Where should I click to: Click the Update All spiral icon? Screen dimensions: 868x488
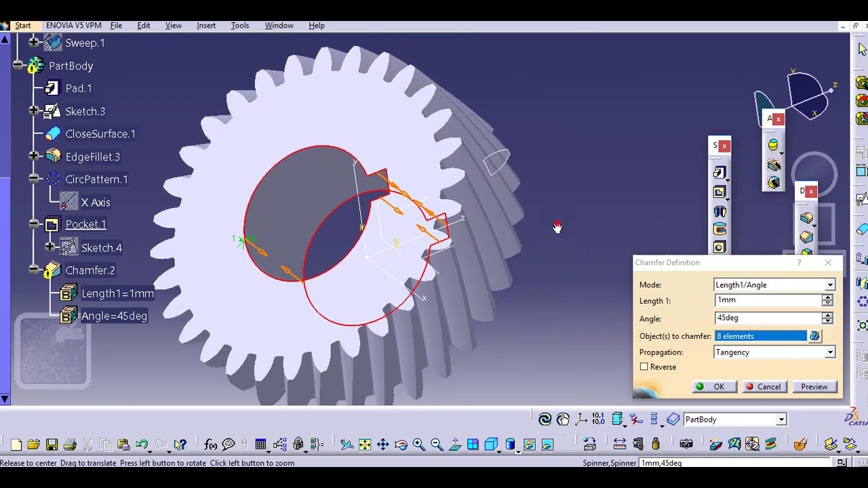click(545, 420)
